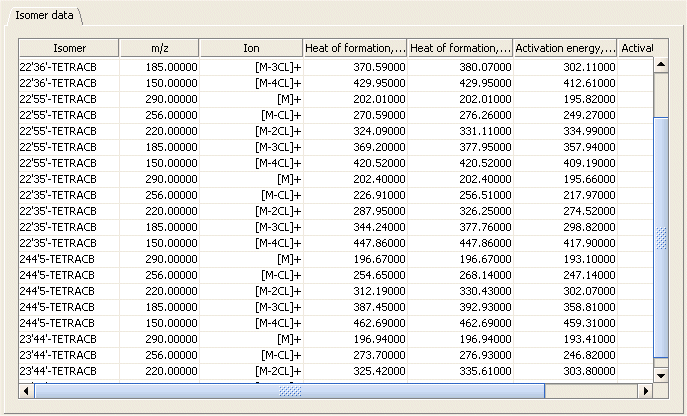This screenshot has width=687, height=416.
Task: Click the m/z column header
Action: tap(159, 48)
